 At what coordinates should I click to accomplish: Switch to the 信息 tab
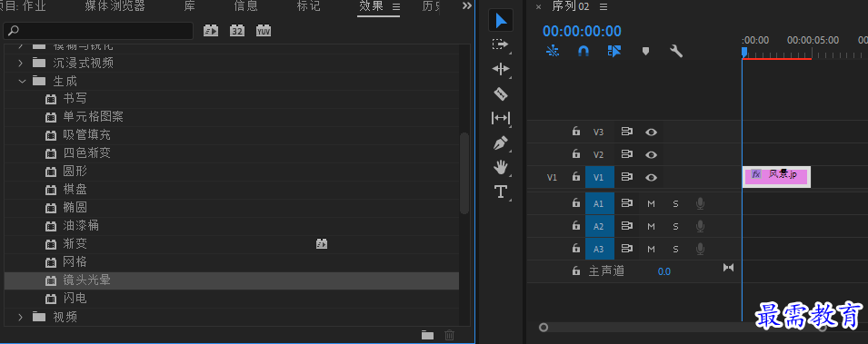245,6
